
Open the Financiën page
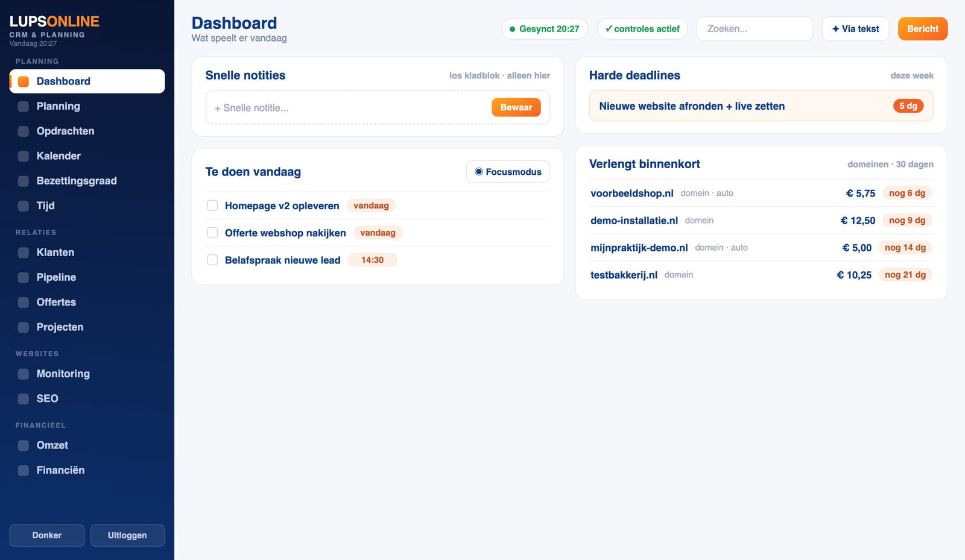coord(87,470)
